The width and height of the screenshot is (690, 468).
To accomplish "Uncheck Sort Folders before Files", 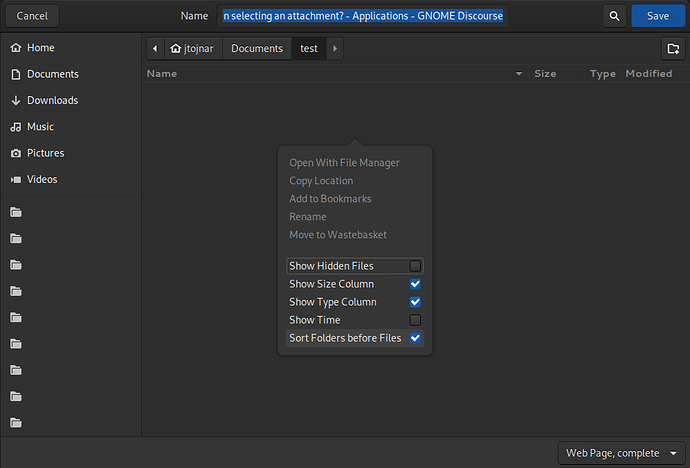I will (x=415, y=338).
